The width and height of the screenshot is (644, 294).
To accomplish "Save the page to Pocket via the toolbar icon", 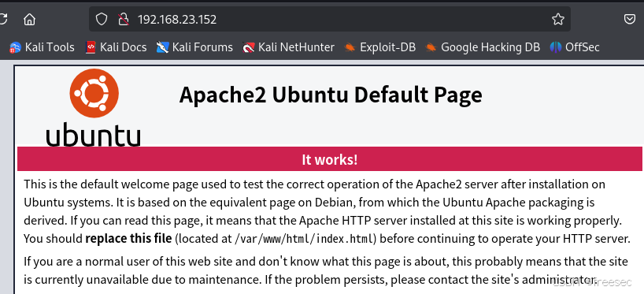I will click(x=630, y=19).
